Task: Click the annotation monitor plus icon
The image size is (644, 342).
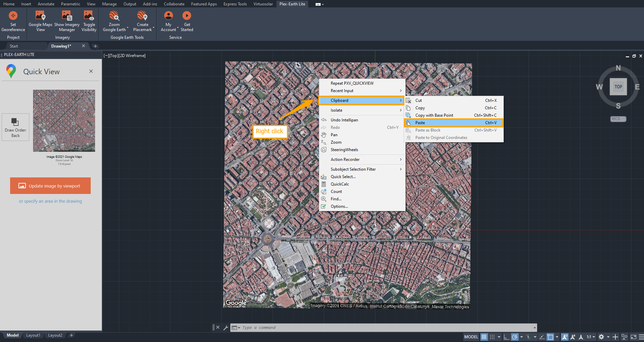Action: tap(615, 337)
